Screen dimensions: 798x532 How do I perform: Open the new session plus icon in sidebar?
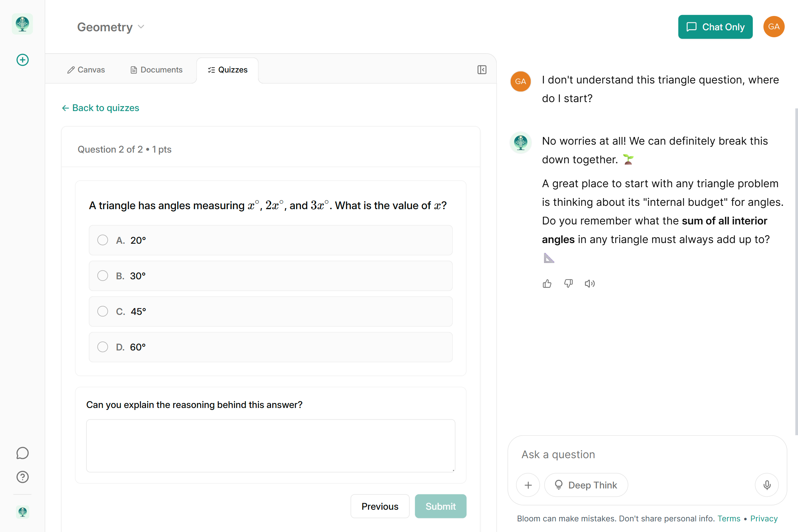click(x=22, y=60)
